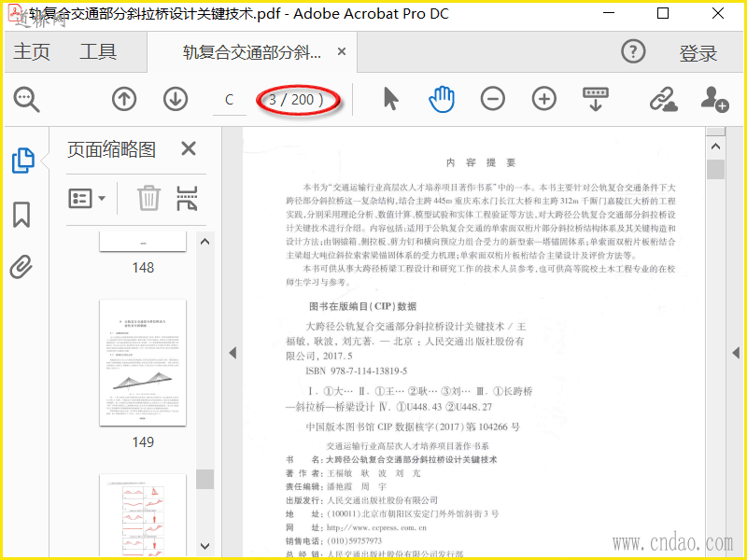Close the document tab
Viewport: 747px width, 560px height.
click(x=342, y=51)
